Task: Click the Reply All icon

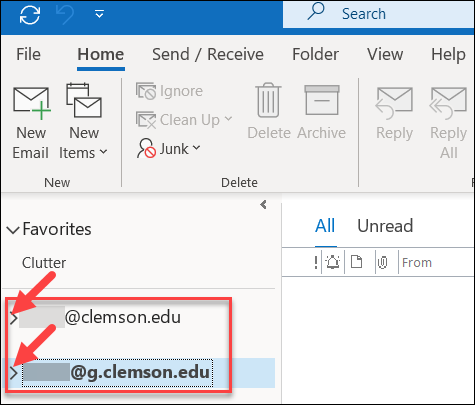Action: tap(448, 103)
